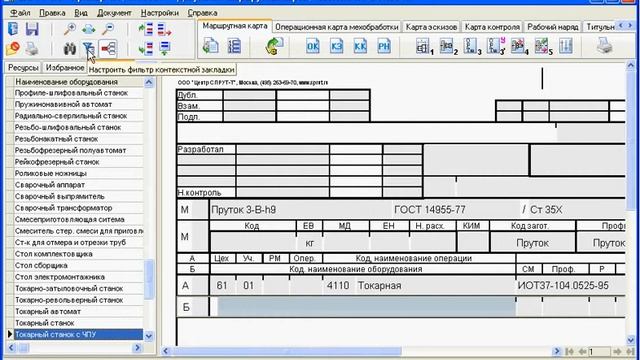
Task: Click the РН card icon
Action: click(384, 46)
